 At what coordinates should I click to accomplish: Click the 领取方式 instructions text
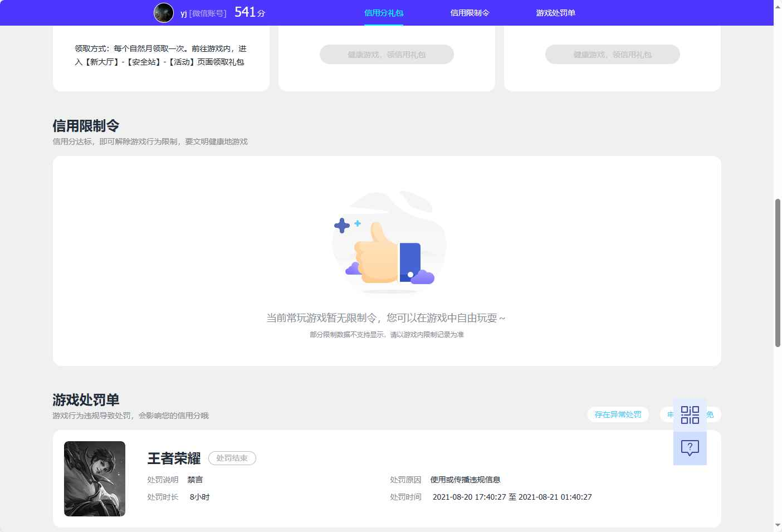[160, 55]
